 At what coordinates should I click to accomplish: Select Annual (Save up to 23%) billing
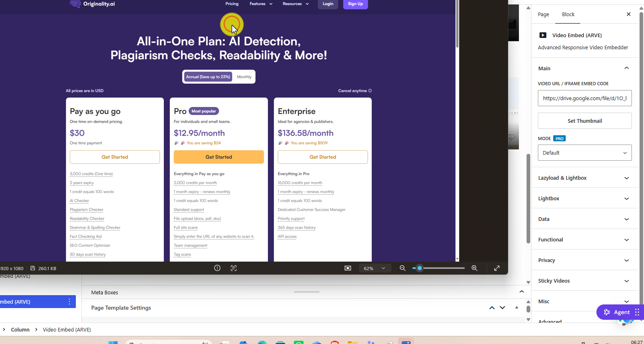pos(208,77)
